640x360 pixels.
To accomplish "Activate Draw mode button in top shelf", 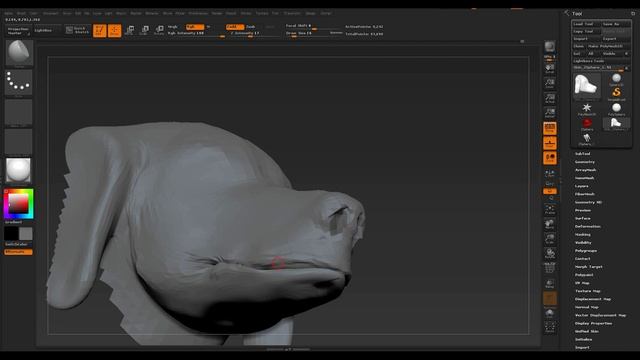I will point(115,30).
